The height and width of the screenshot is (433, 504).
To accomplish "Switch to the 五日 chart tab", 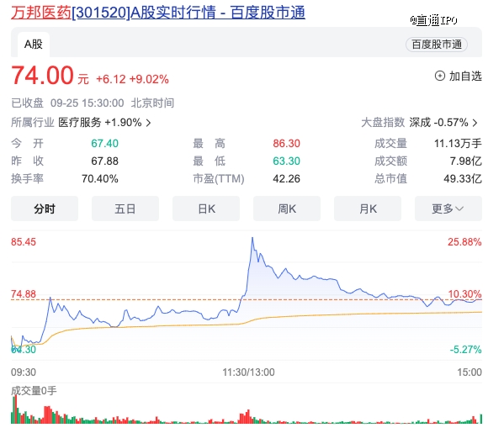I will (x=125, y=209).
